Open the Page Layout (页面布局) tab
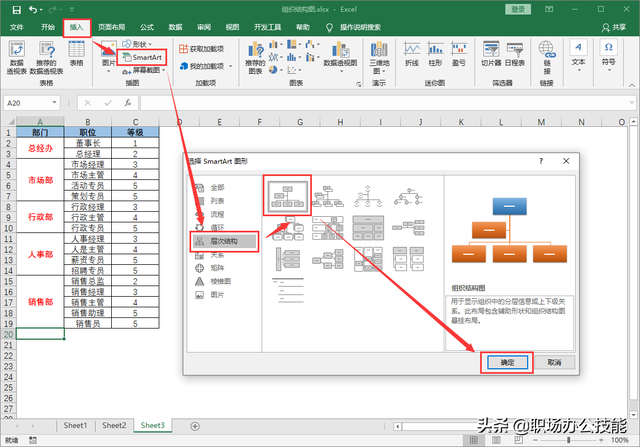Viewport: 640px width, 447px height. (x=111, y=27)
